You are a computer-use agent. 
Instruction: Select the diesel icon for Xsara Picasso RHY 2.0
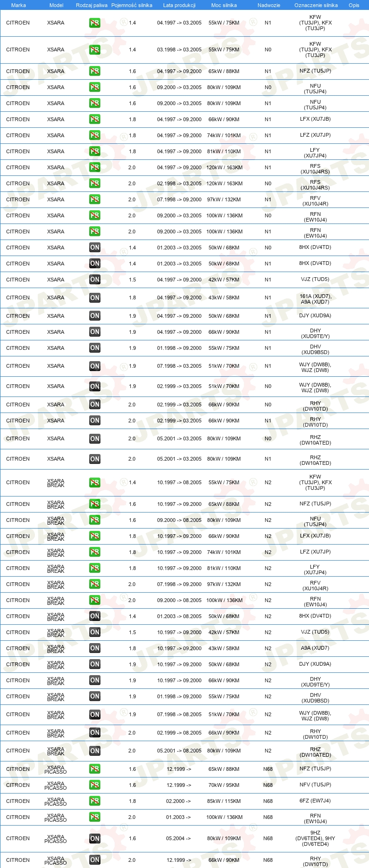(x=95, y=860)
